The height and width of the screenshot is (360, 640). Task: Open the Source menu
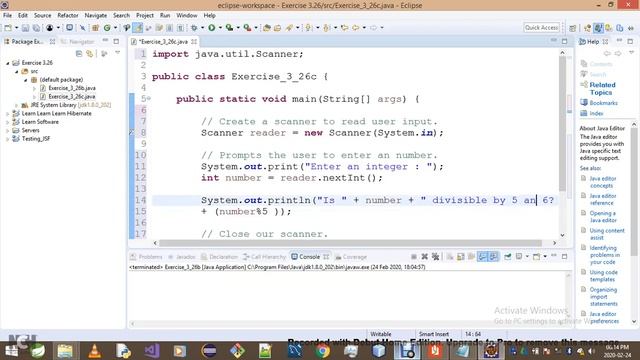(42, 16)
